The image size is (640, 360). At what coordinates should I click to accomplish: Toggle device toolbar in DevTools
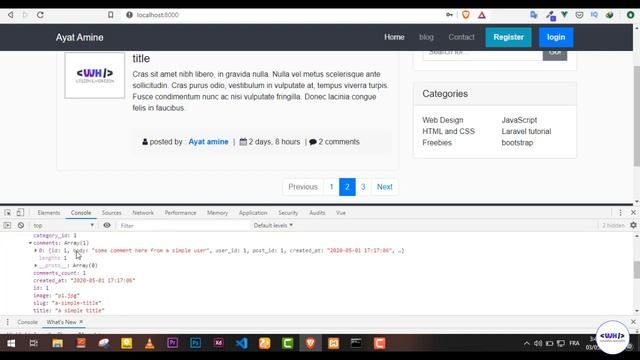(x=20, y=213)
